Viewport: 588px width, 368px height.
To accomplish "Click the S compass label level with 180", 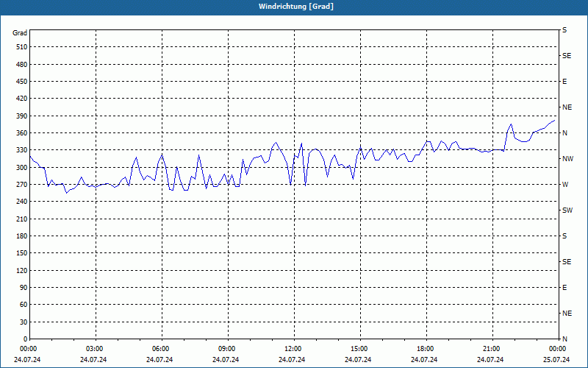I will 564,236.
